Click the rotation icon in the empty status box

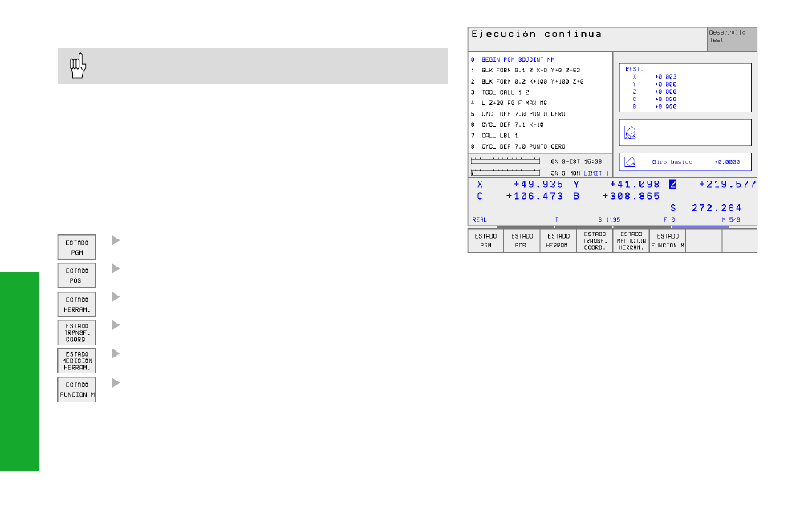click(630, 133)
